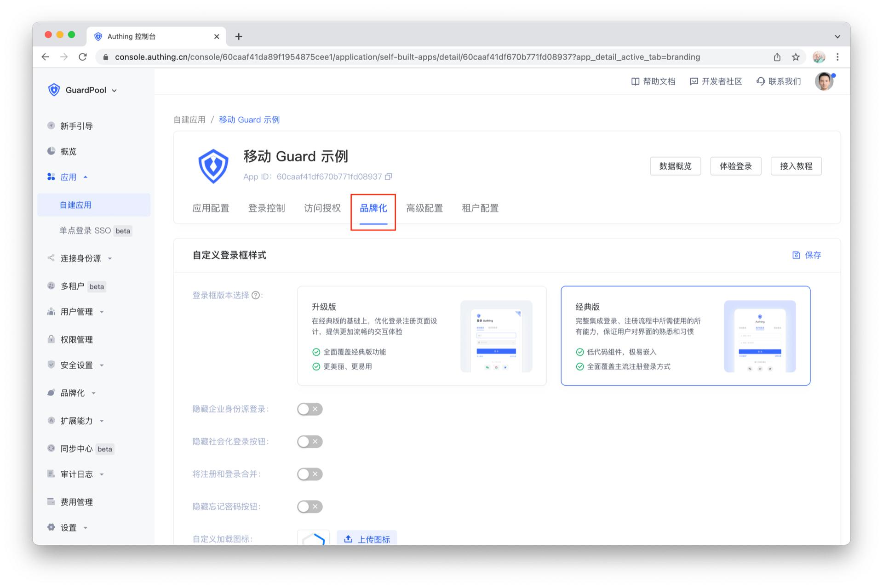The height and width of the screenshot is (588, 883).
Task: Enable the 隐藏社会化登录按钮 switch
Action: [310, 442]
